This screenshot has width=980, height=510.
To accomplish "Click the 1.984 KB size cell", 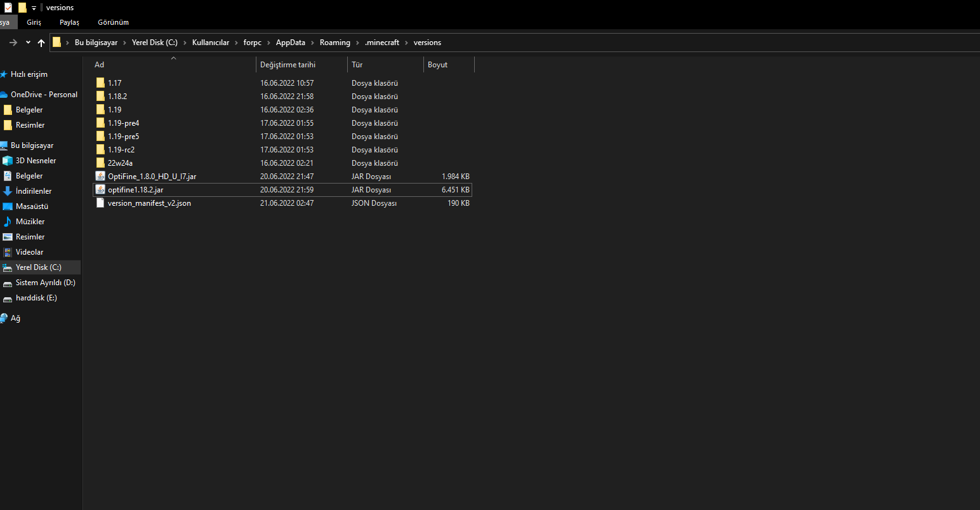I will [x=456, y=177].
